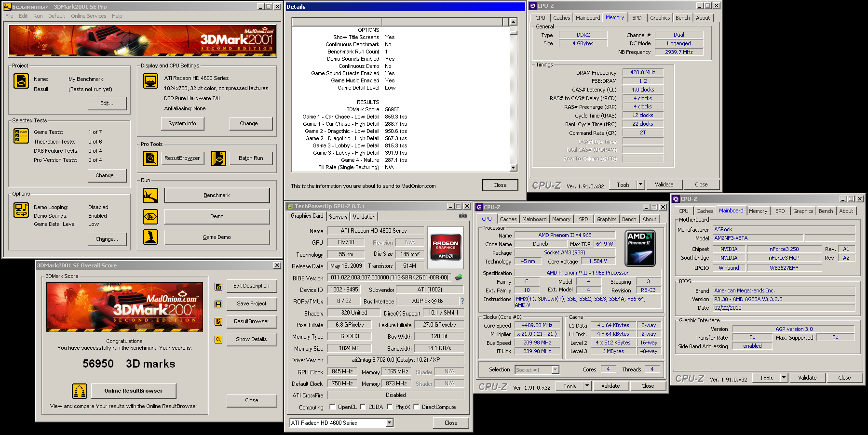Click the Game Demo joystick icon
This screenshot has height=435, width=868.
(150, 237)
